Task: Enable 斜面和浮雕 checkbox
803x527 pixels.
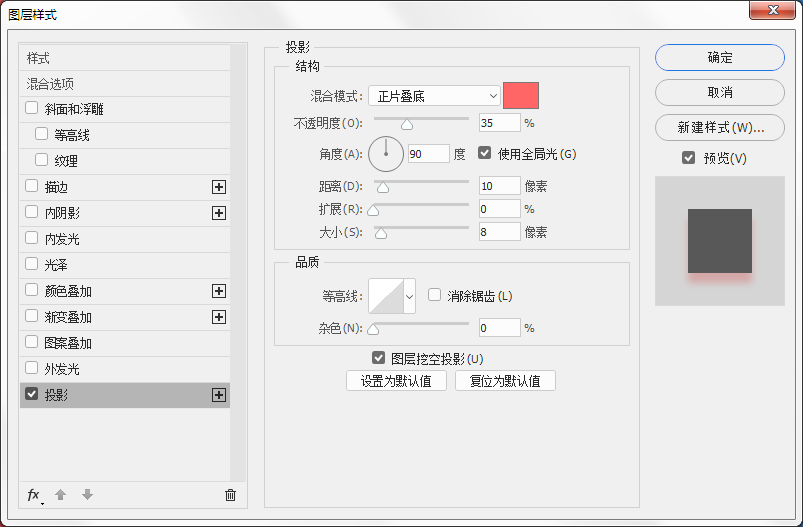Action: [x=32, y=108]
